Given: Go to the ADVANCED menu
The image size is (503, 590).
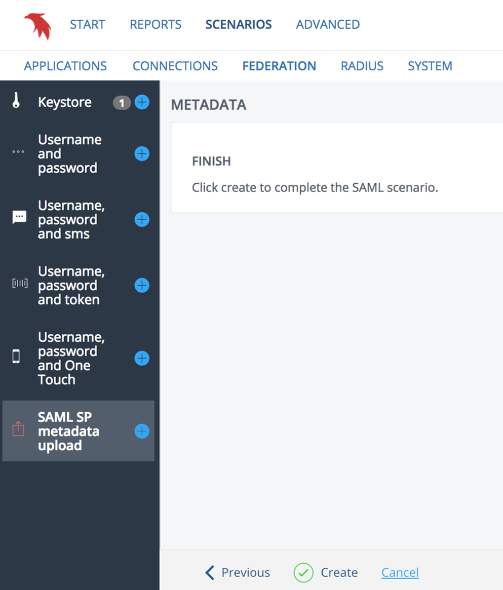Looking at the screenshot, I should click(x=328, y=24).
